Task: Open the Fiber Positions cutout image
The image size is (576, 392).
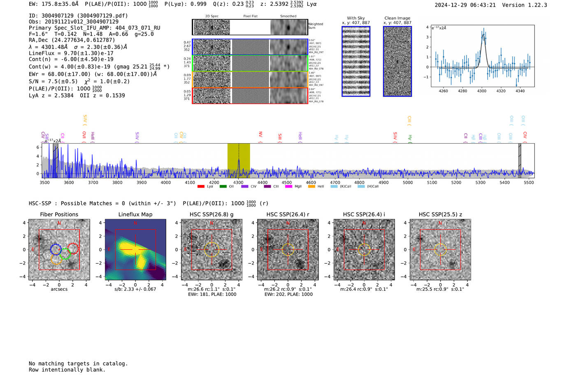Action: pos(59,250)
